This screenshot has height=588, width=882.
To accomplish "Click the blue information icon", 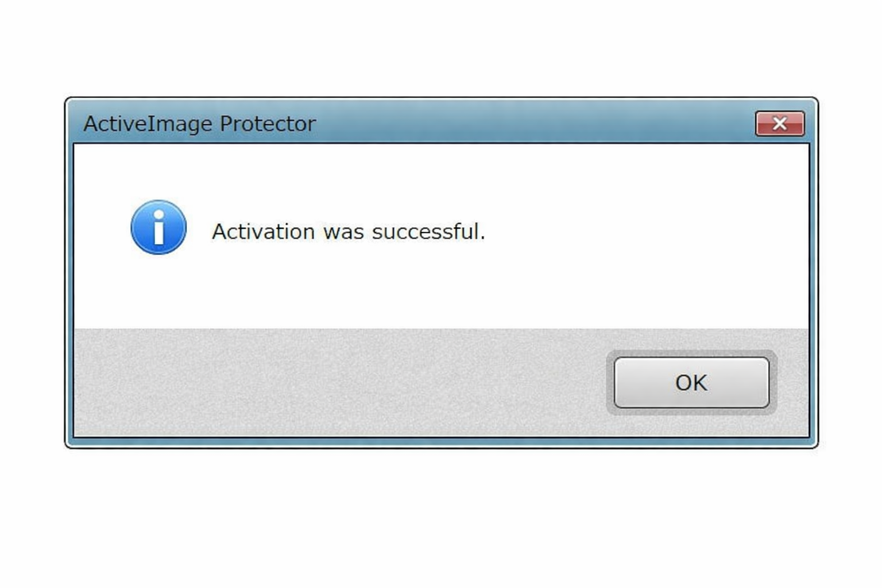I will click(x=158, y=227).
